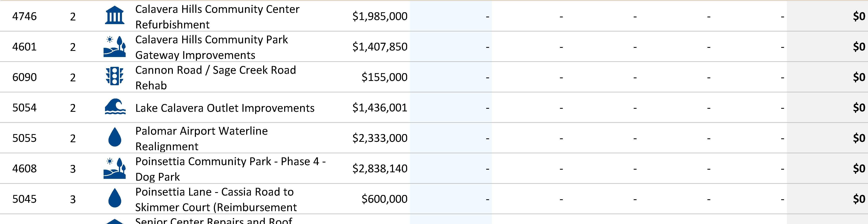
Task: Select the Palomar Airport Waterline Realignment name
Action: 201,138
